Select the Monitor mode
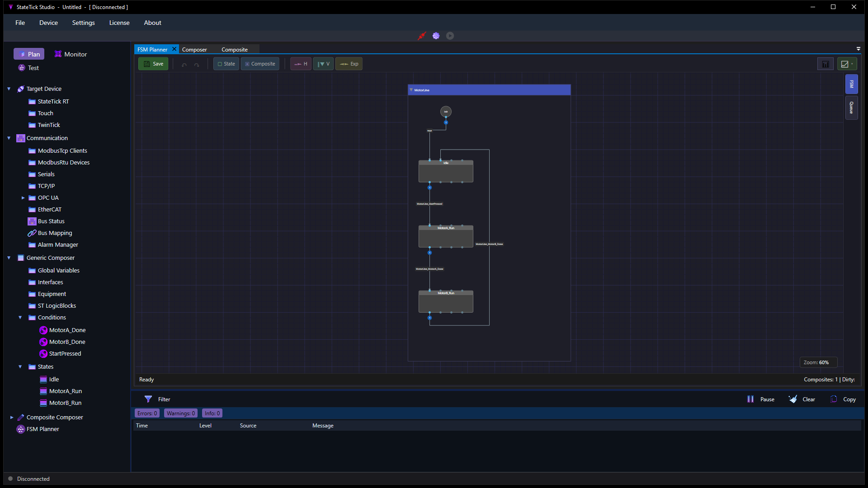 [71, 54]
